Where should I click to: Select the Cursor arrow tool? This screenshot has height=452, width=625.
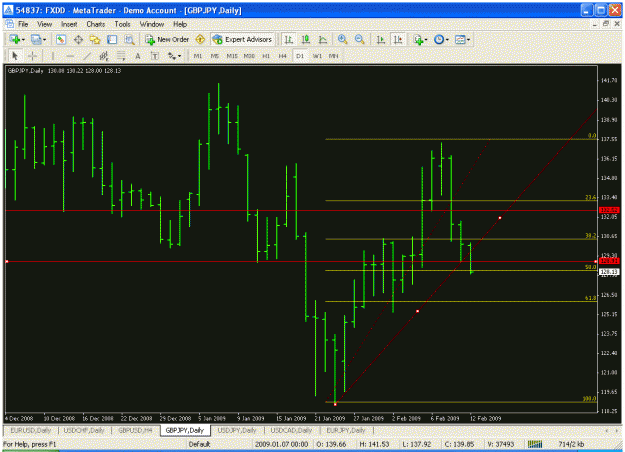pos(15,56)
